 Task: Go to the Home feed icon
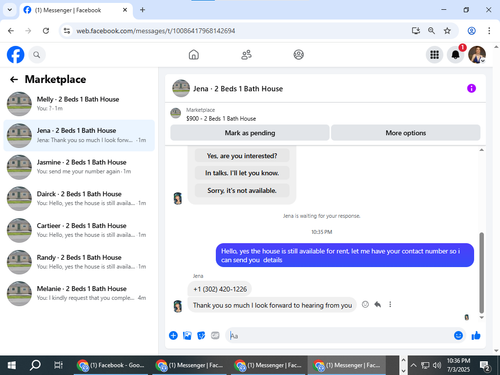[x=194, y=55]
